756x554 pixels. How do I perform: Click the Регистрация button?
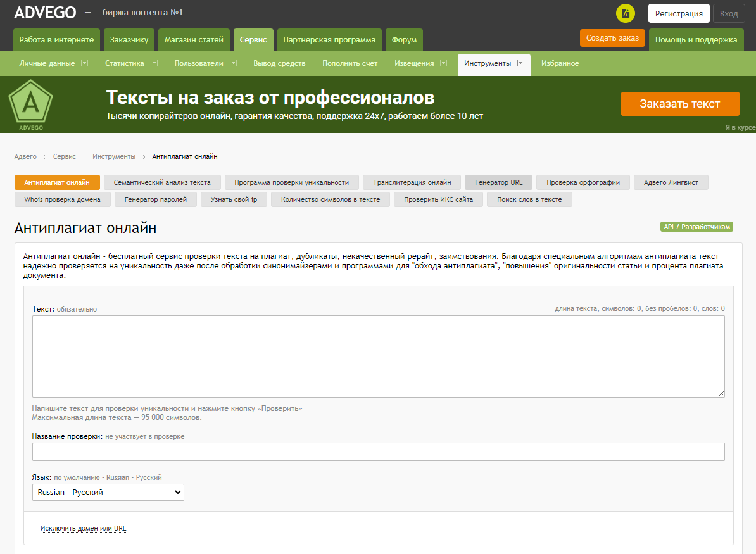(x=679, y=13)
